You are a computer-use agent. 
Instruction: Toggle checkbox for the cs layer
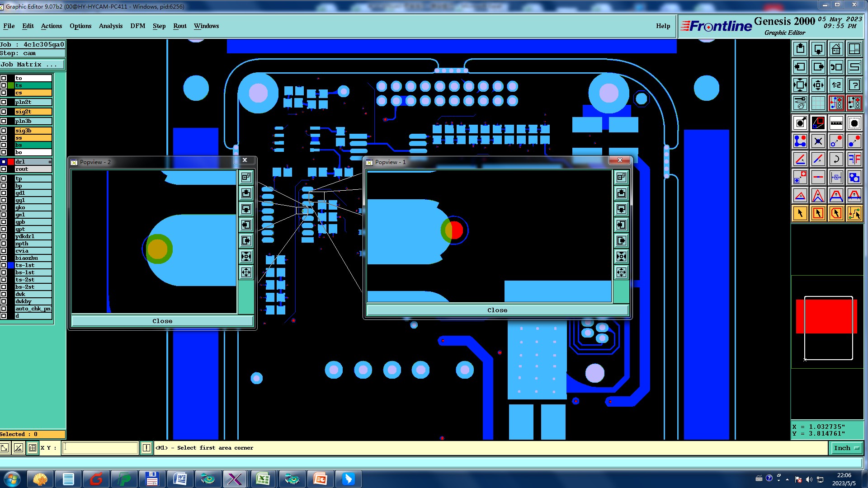click(4, 93)
